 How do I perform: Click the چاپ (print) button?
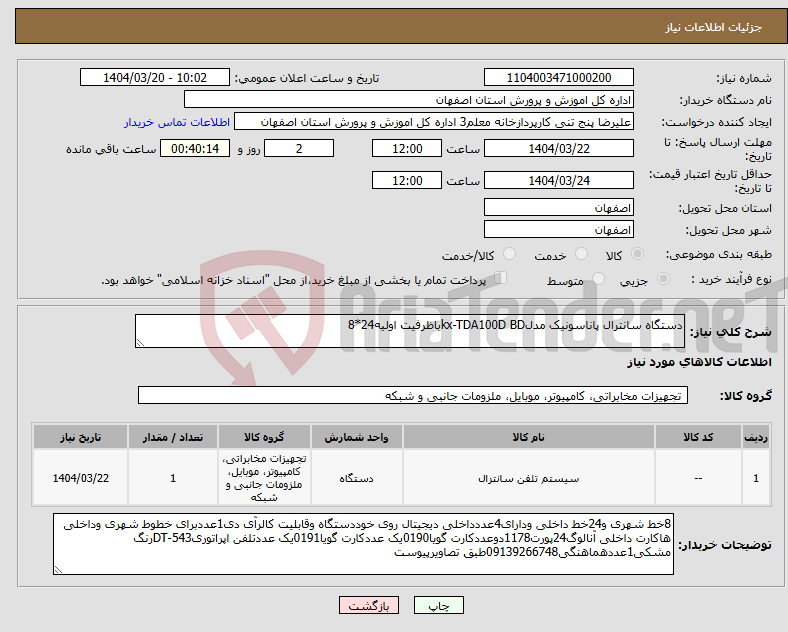click(438, 605)
